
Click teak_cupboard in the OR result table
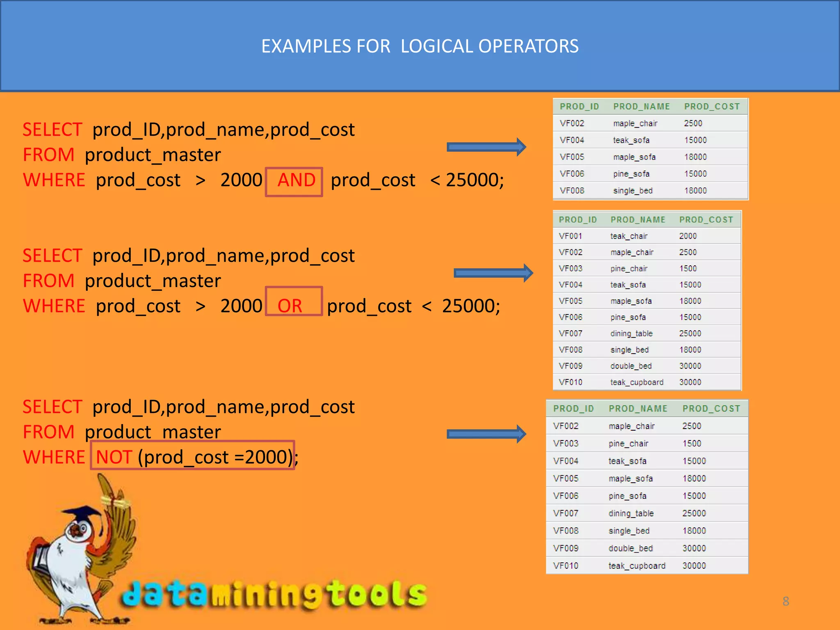[x=637, y=382]
